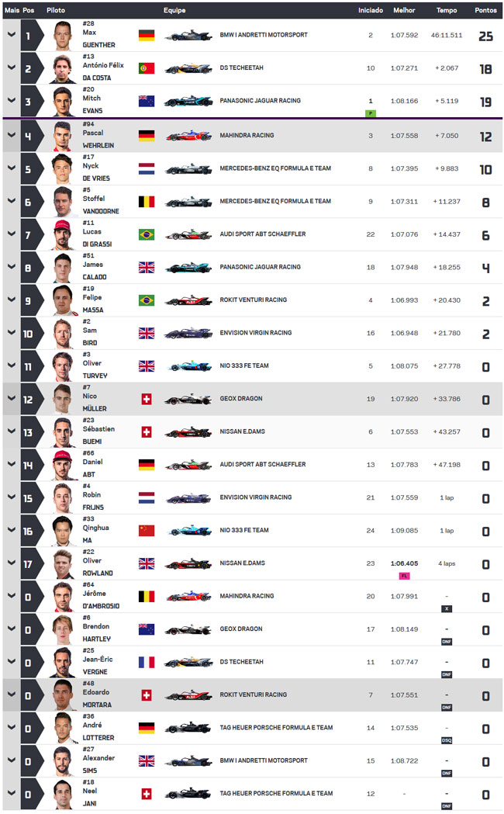Click the Panasonic Jaguar car icon for Mitch Evans
The height and width of the screenshot is (814, 504).
click(x=188, y=101)
